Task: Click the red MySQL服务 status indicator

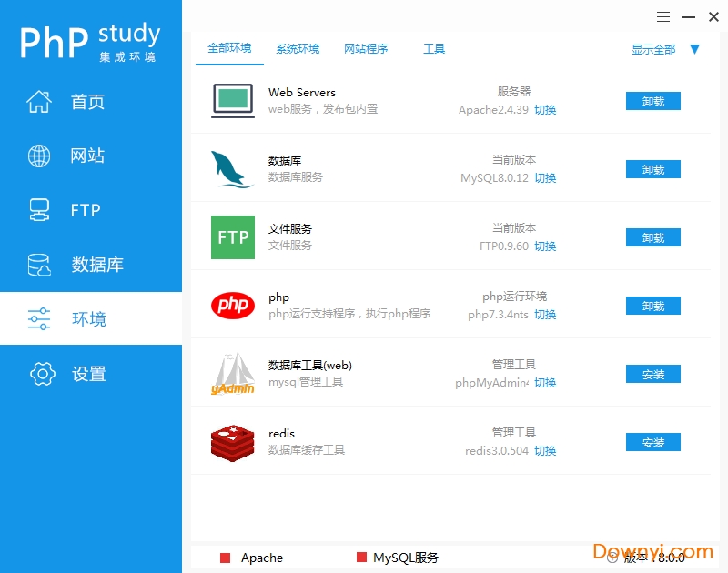Action: click(x=361, y=558)
